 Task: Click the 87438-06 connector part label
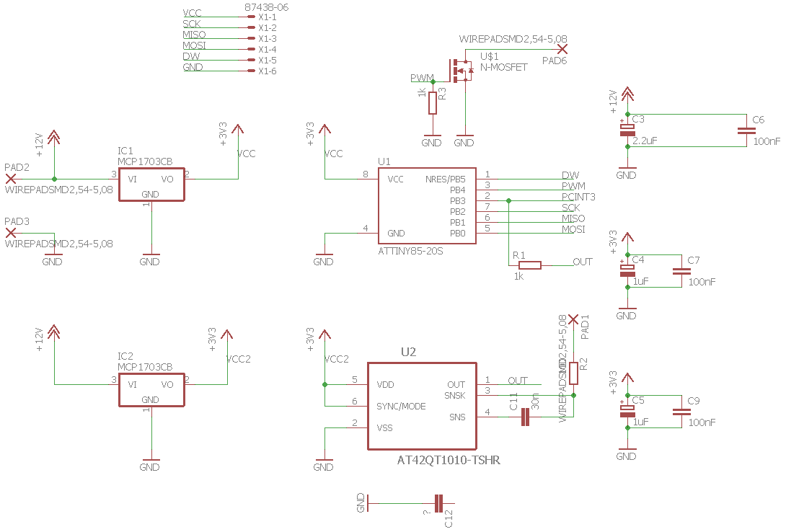coord(266,7)
